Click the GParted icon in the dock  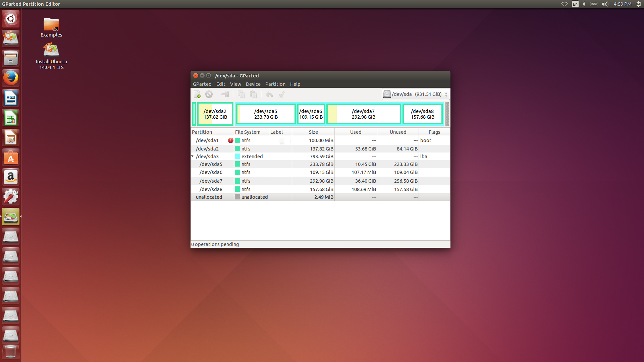pos(11,217)
